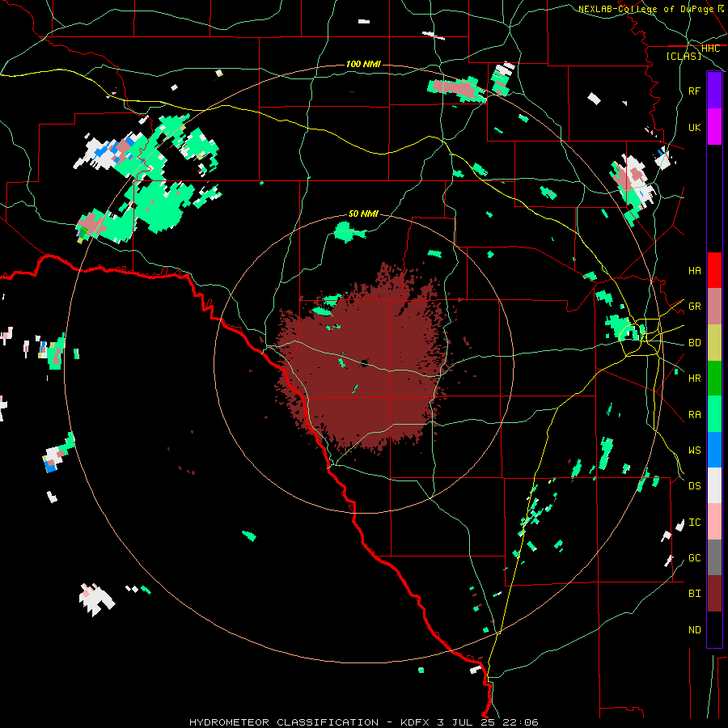728x728 pixels.
Task: Click the "50 NMI" range ring label
Action: pyautogui.click(x=363, y=214)
